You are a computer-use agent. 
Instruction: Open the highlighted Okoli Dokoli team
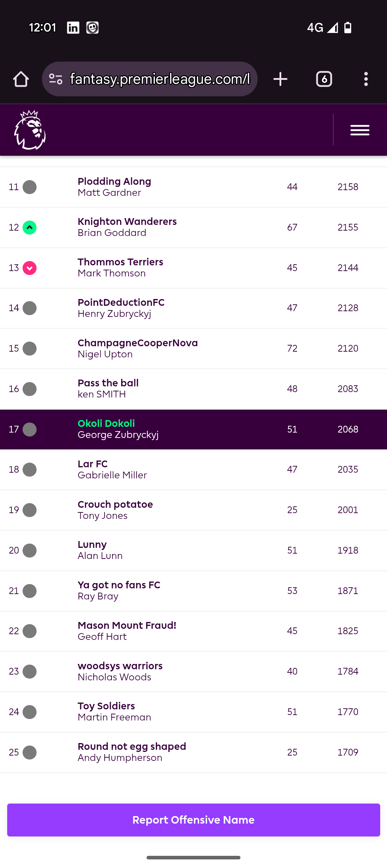pyautogui.click(x=106, y=424)
